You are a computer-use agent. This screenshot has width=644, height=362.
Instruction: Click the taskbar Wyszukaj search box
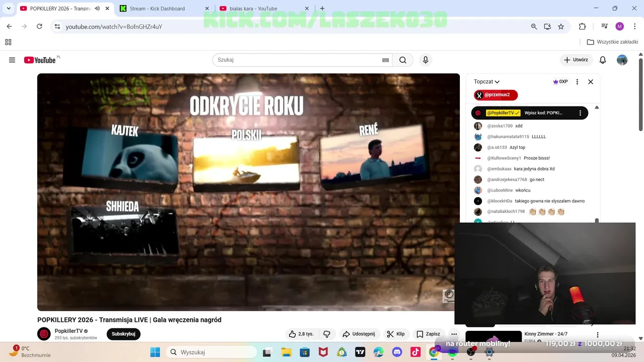point(211,352)
